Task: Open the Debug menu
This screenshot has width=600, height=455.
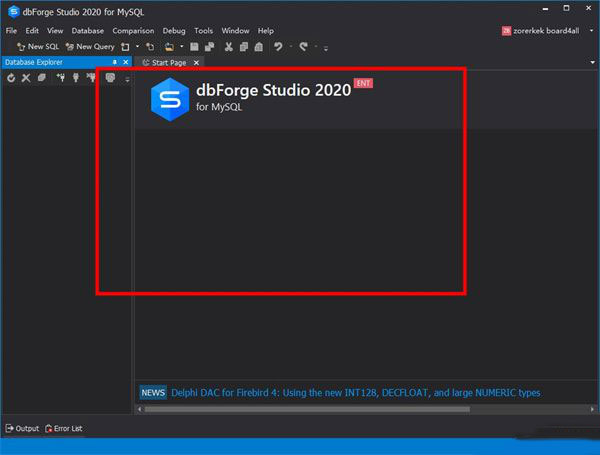Action: tap(174, 31)
